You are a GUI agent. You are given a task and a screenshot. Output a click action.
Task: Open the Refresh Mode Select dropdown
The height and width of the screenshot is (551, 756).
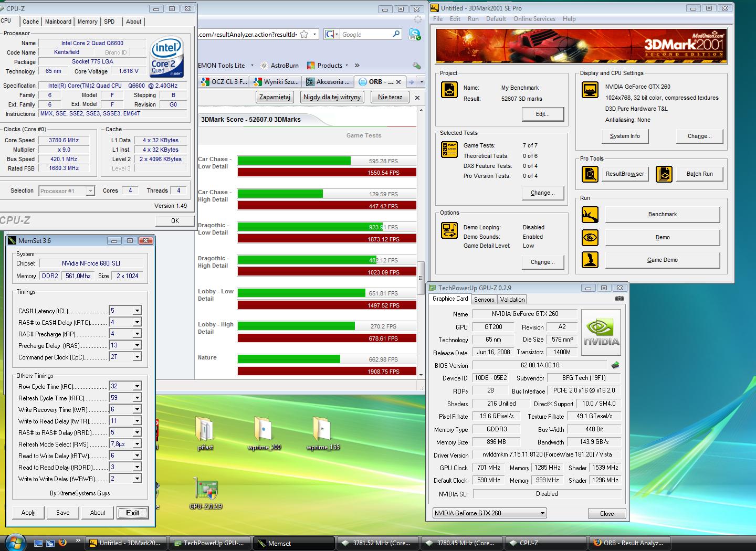[137, 444]
